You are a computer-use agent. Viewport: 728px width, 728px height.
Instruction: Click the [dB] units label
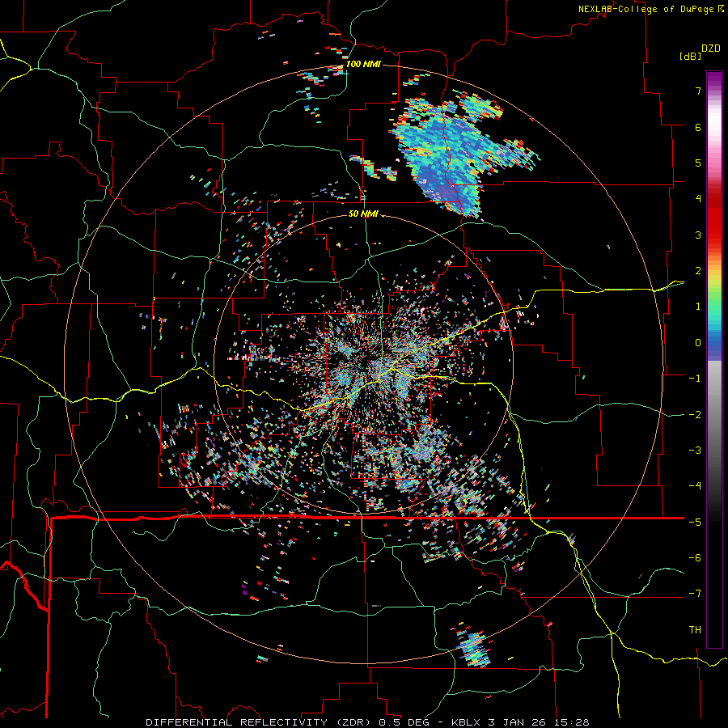click(x=690, y=56)
